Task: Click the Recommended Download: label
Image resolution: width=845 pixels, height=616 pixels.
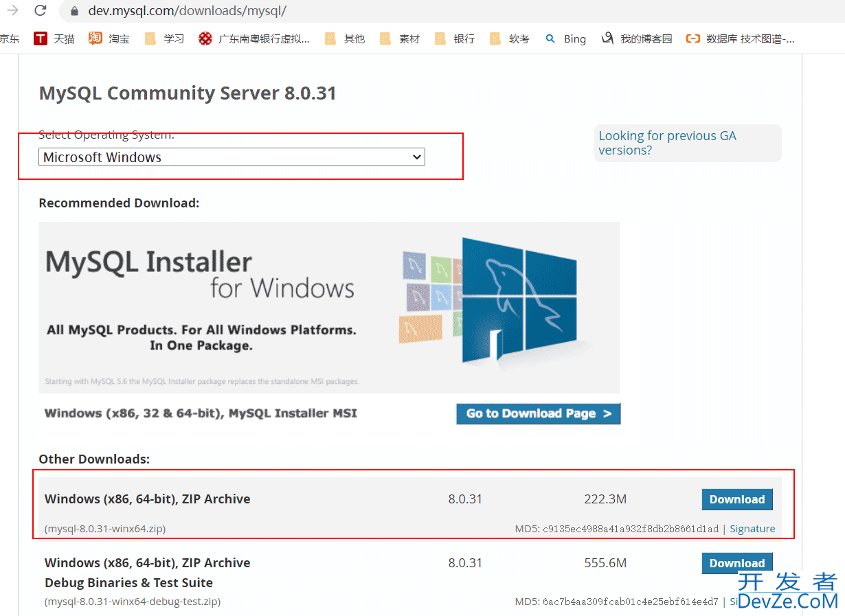Action: (x=119, y=203)
